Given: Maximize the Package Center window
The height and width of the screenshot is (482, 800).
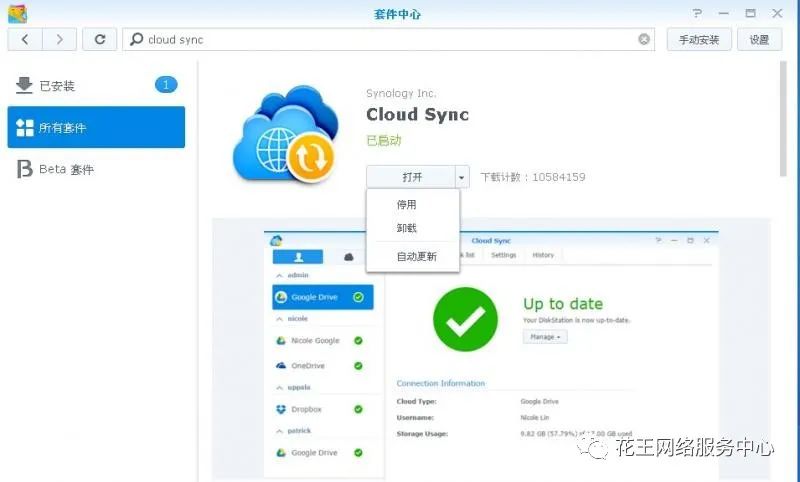Looking at the screenshot, I should click(751, 13).
